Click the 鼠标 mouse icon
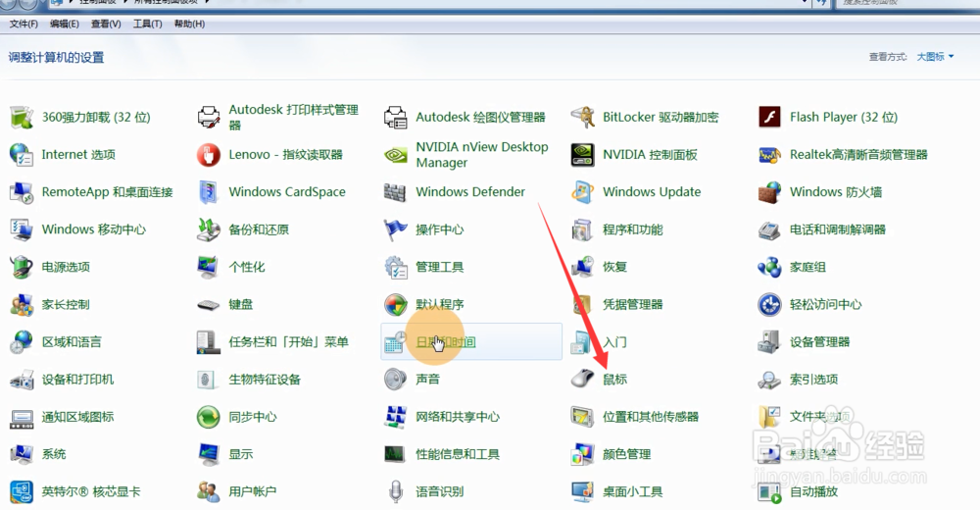The height and width of the screenshot is (510, 980). (x=582, y=380)
